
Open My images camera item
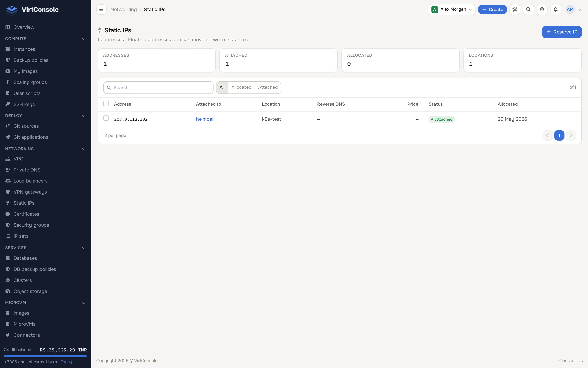pyautogui.click(x=45, y=71)
